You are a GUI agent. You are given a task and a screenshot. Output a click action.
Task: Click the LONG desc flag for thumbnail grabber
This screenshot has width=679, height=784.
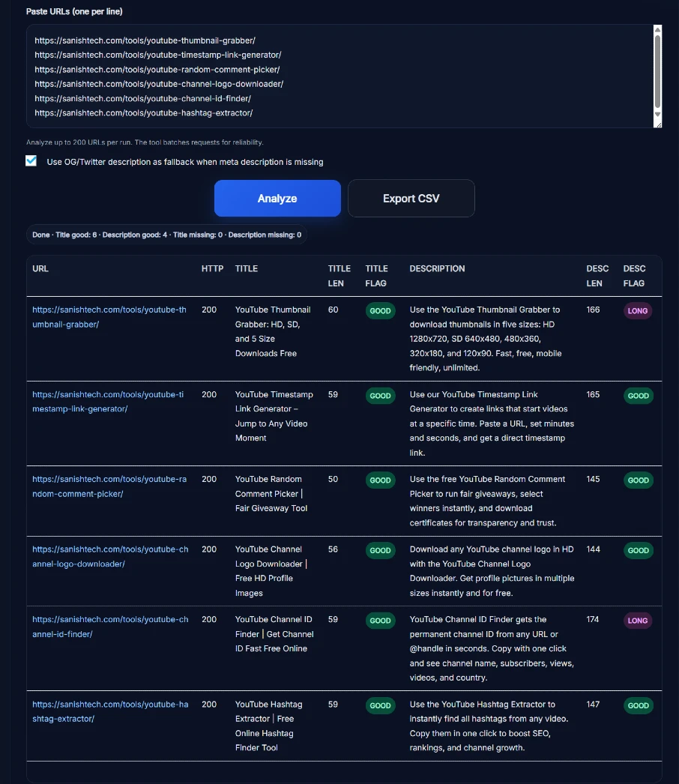click(x=638, y=311)
